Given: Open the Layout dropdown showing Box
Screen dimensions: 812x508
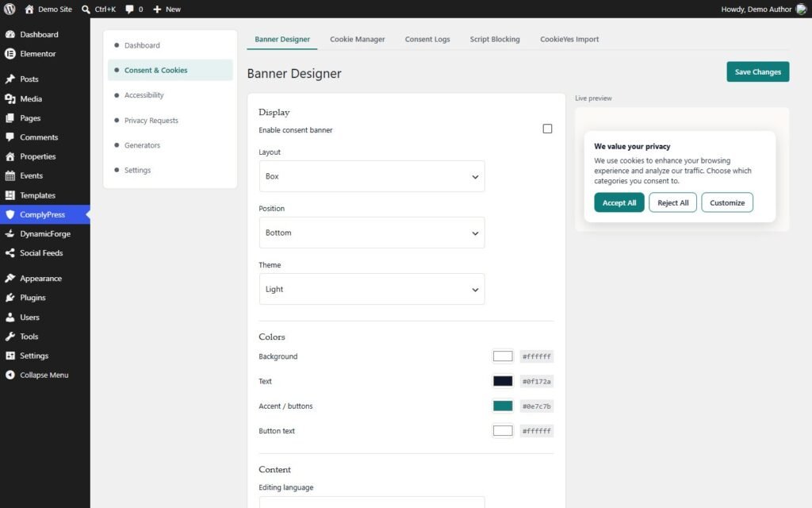Looking at the screenshot, I should point(372,176).
